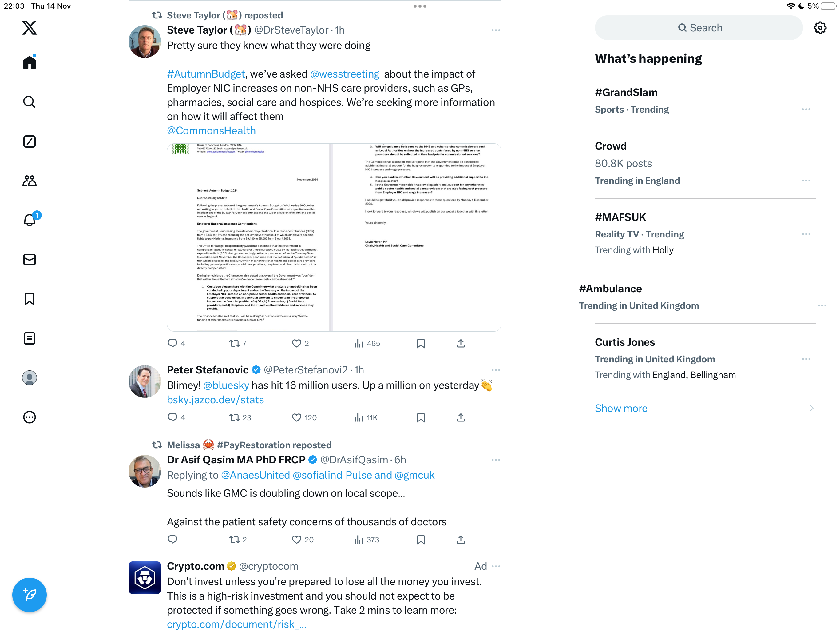
Task: Click into the Search field
Action: [698, 28]
